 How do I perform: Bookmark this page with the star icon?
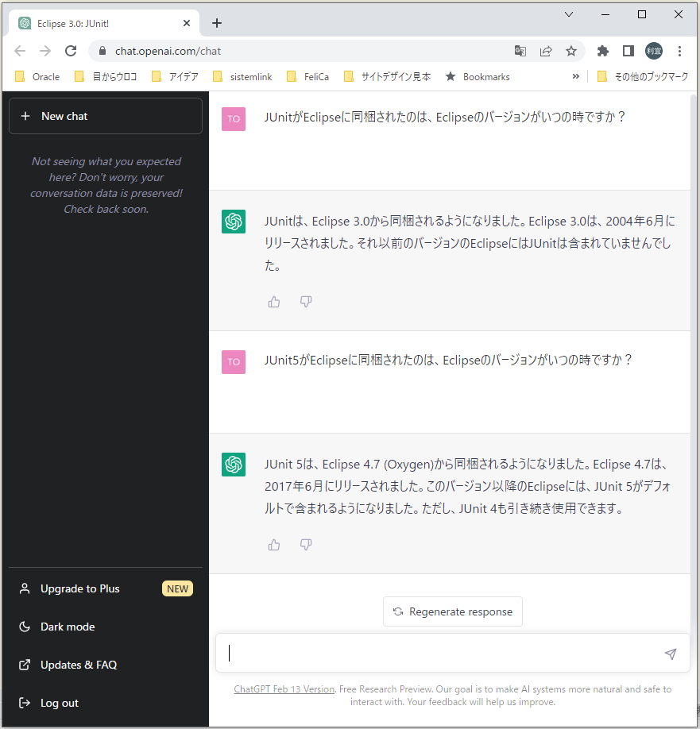[x=571, y=50]
